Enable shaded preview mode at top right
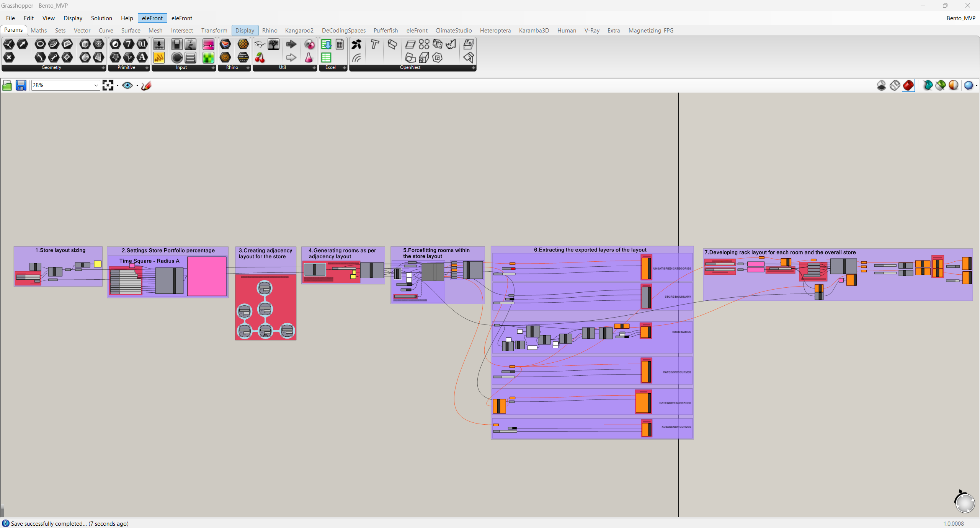The width and height of the screenshot is (980, 528). (908, 85)
